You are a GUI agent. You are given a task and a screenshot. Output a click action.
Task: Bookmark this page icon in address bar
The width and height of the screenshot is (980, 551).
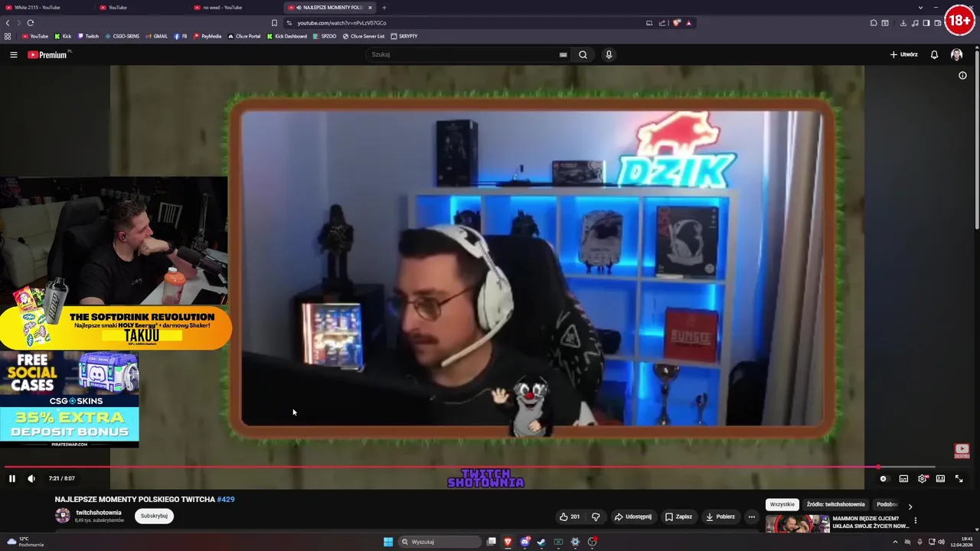pyautogui.click(x=274, y=23)
